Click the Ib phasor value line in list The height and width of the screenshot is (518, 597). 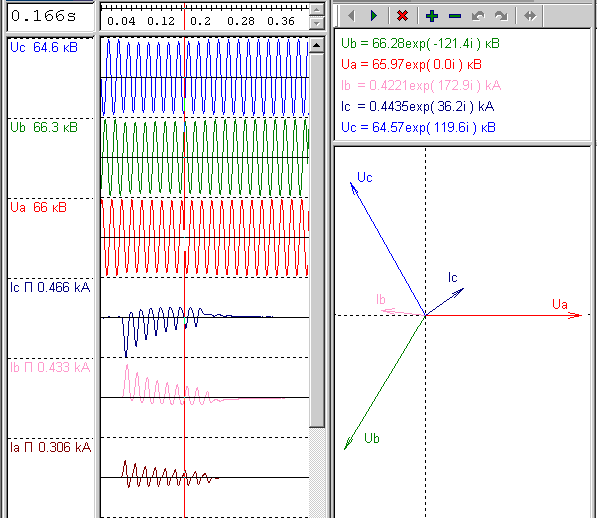pyautogui.click(x=421, y=85)
